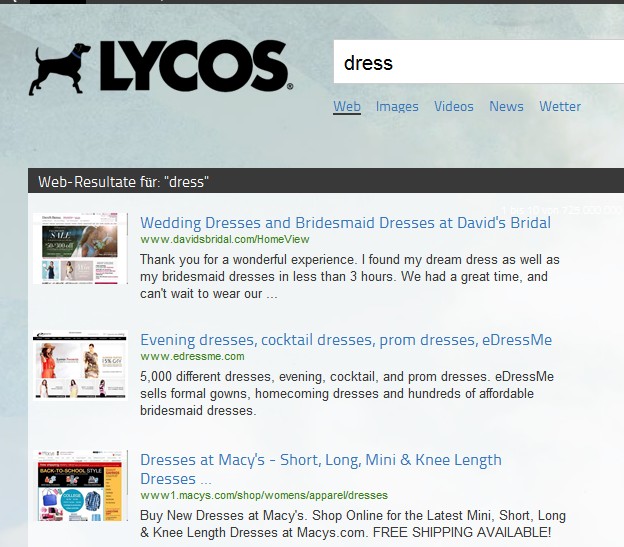The image size is (624, 547).
Task: Open the eDressMe evening dresses result
Action: point(346,340)
